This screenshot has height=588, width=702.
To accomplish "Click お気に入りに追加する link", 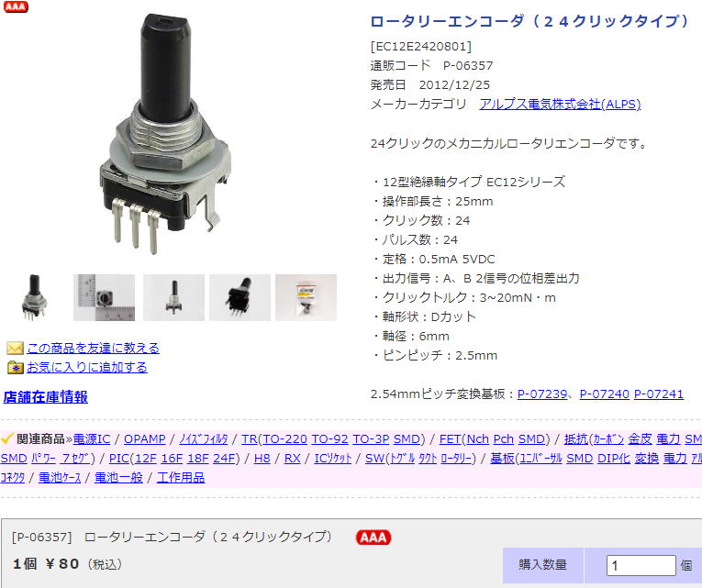I will 87,368.
